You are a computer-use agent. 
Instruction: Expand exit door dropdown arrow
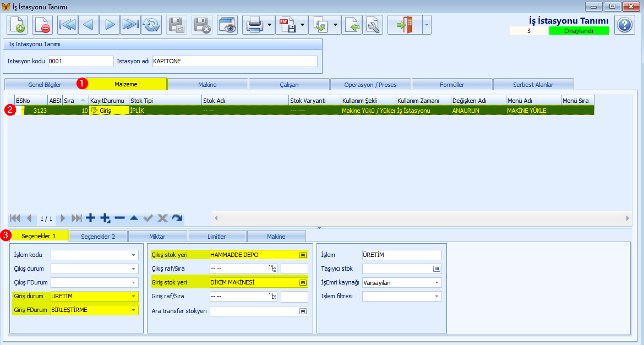[427, 25]
